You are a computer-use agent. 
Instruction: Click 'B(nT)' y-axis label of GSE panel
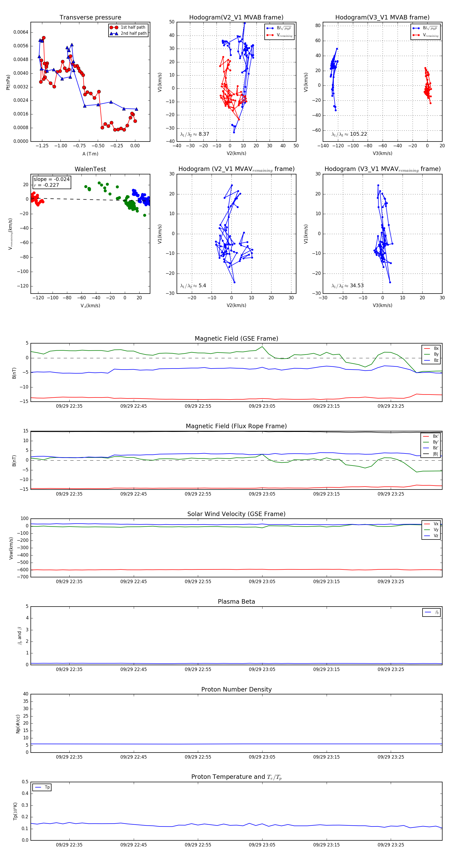pos(14,373)
